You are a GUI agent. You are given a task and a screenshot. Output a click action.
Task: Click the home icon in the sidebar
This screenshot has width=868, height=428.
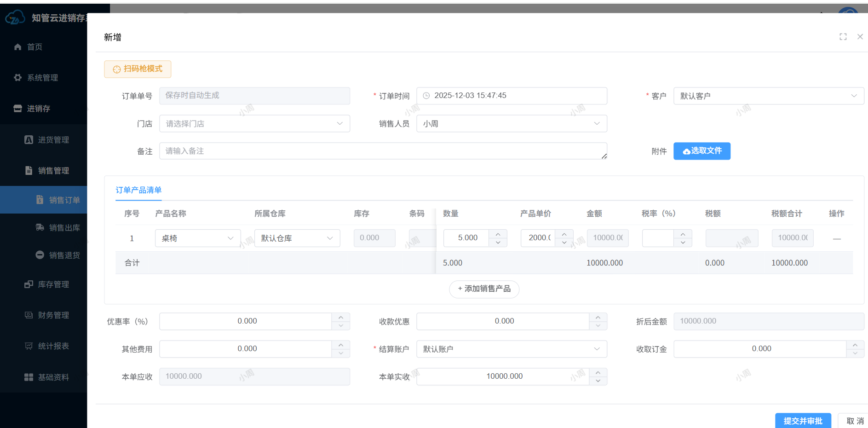(18, 47)
